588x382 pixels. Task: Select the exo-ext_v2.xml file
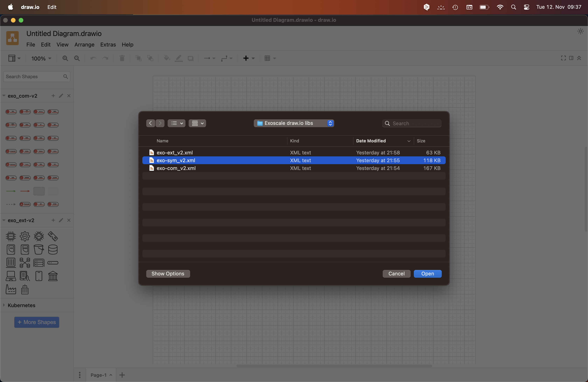(x=294, y=152)
